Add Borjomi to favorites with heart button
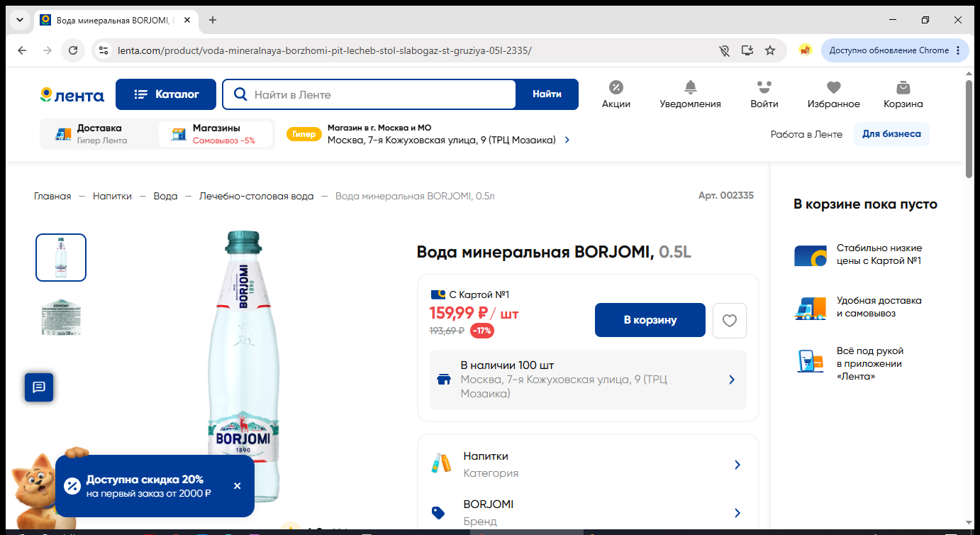This screenshot has height=535, width=980. pos(730,321)
